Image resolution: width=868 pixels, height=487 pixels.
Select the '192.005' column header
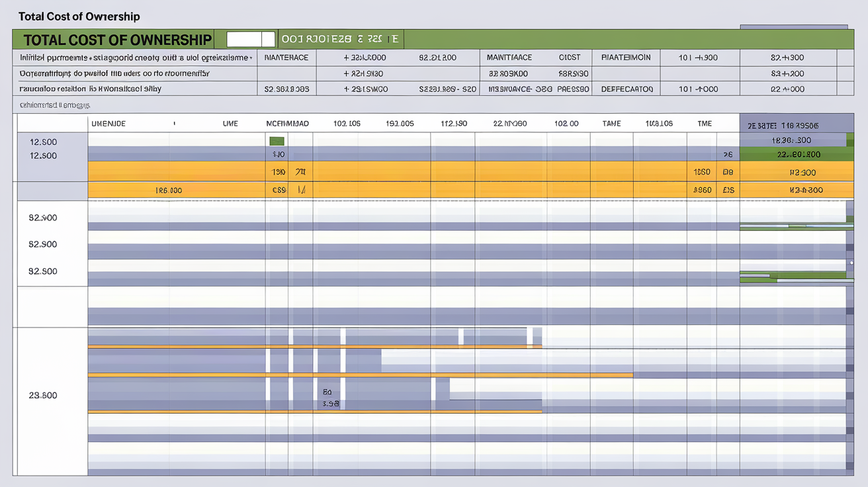400,124
